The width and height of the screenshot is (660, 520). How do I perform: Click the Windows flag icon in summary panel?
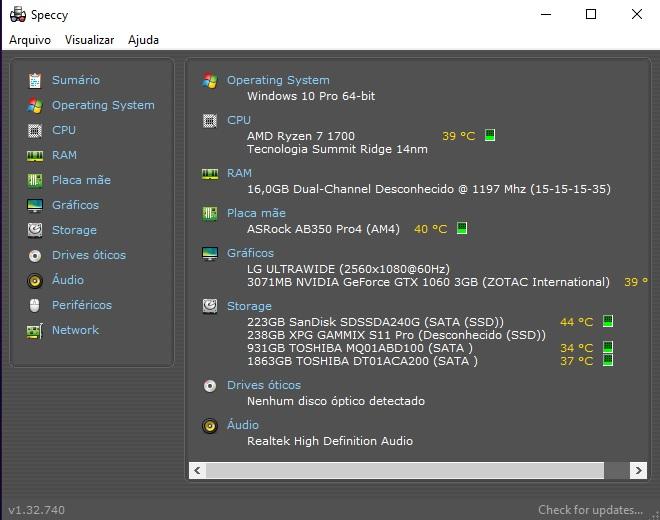click(210, 80)
